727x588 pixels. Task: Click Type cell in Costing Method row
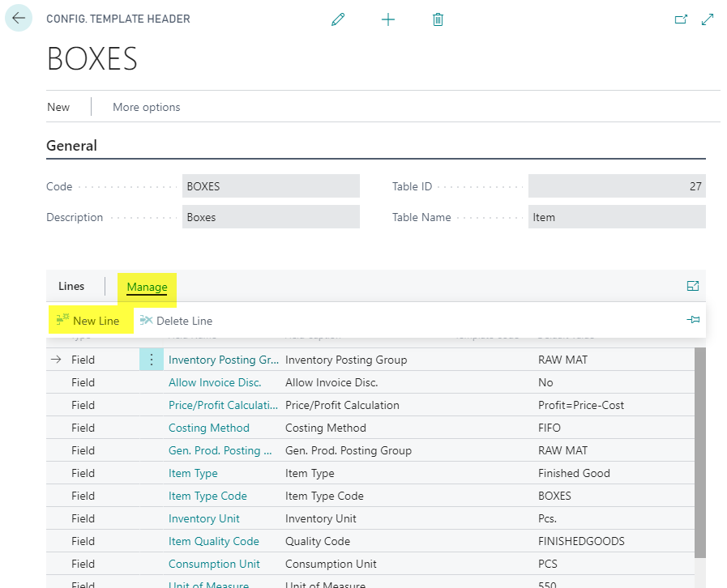[x=83, y=428]
